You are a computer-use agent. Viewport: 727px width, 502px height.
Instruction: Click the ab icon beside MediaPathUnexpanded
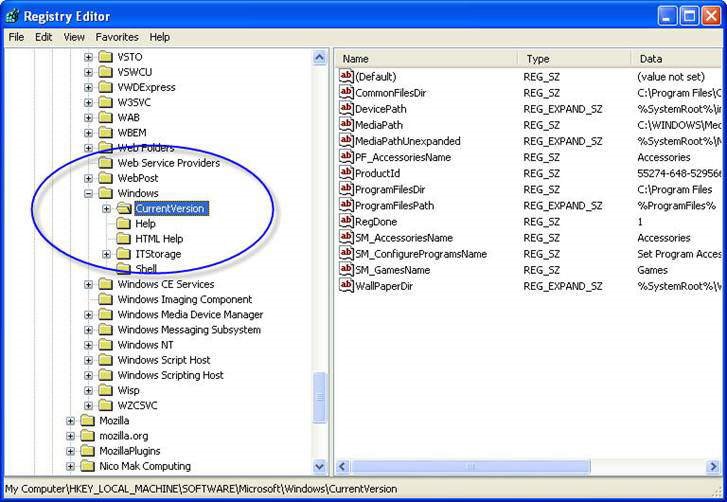[346, 140]
